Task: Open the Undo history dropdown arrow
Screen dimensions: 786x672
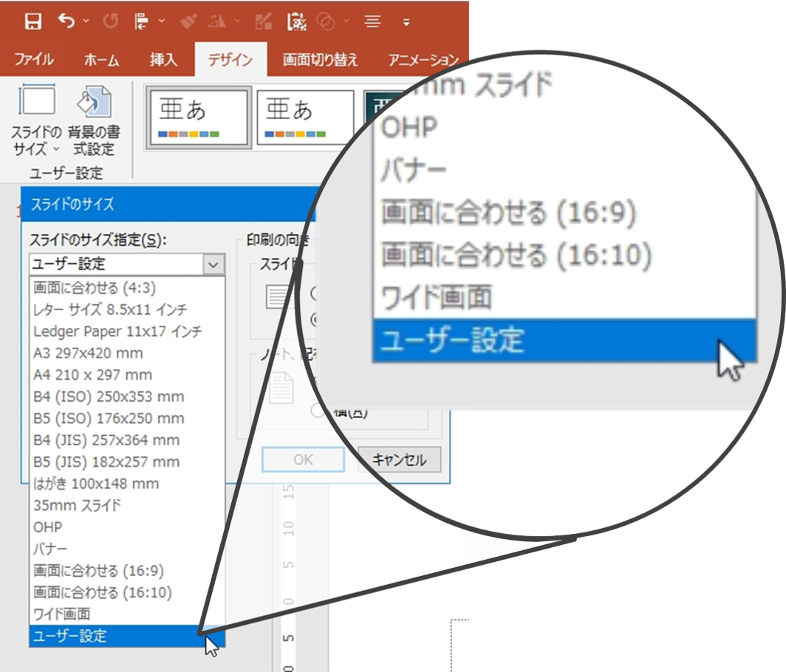Action: (86, 21)
